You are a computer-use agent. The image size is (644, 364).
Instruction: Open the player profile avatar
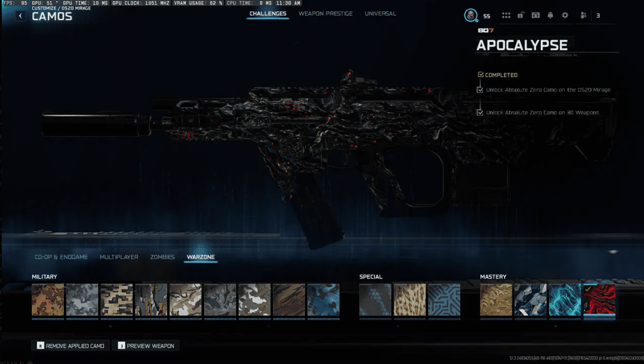pos(471,16)
